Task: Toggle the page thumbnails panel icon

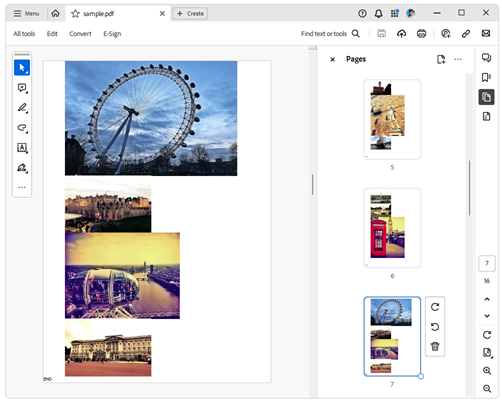Action: pos(486,97)
